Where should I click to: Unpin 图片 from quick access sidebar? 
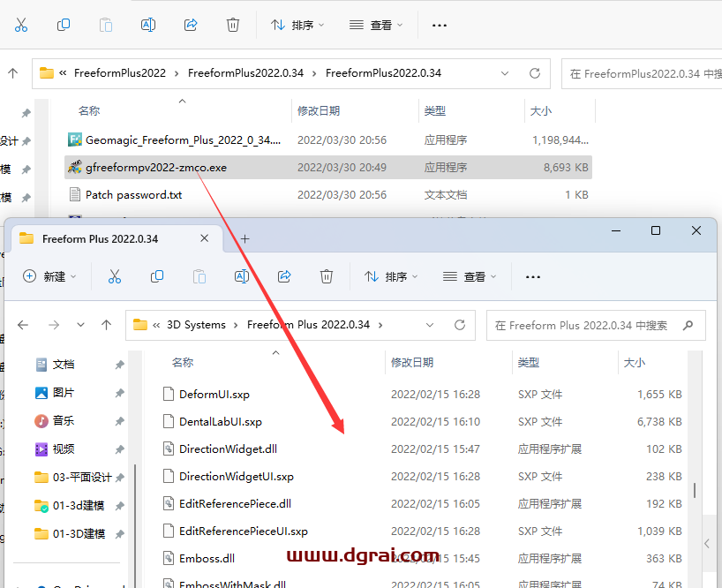point(119,393)
